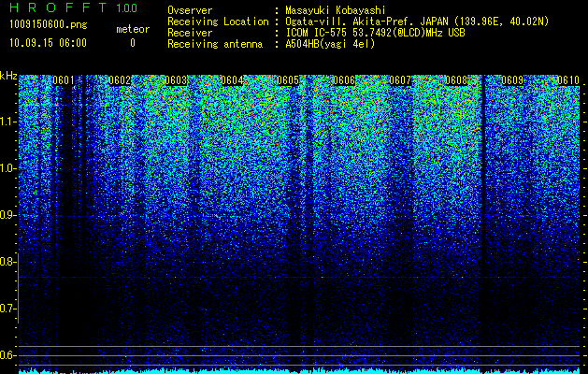Click the HROFFT title text
This screenshot has height=374, width=588.
pyautogui.click(x=58, y=7)
